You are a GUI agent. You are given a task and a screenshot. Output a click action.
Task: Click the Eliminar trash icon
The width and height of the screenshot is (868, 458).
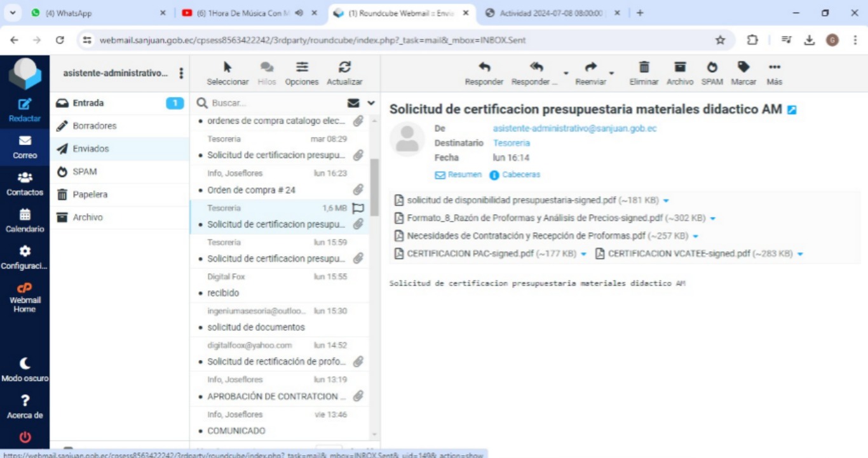644,67
